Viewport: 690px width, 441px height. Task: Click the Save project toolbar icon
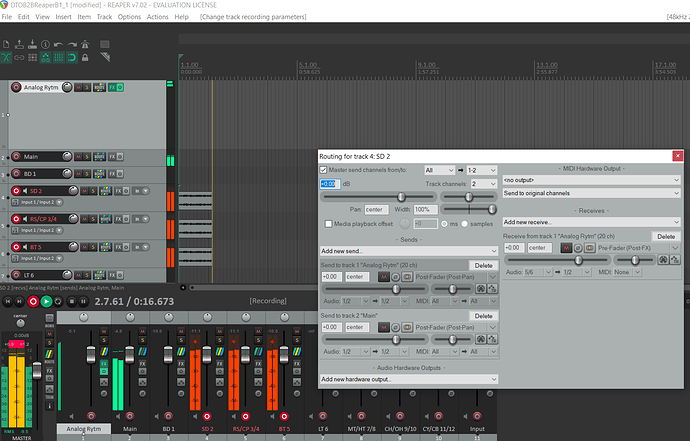[32, 44]
